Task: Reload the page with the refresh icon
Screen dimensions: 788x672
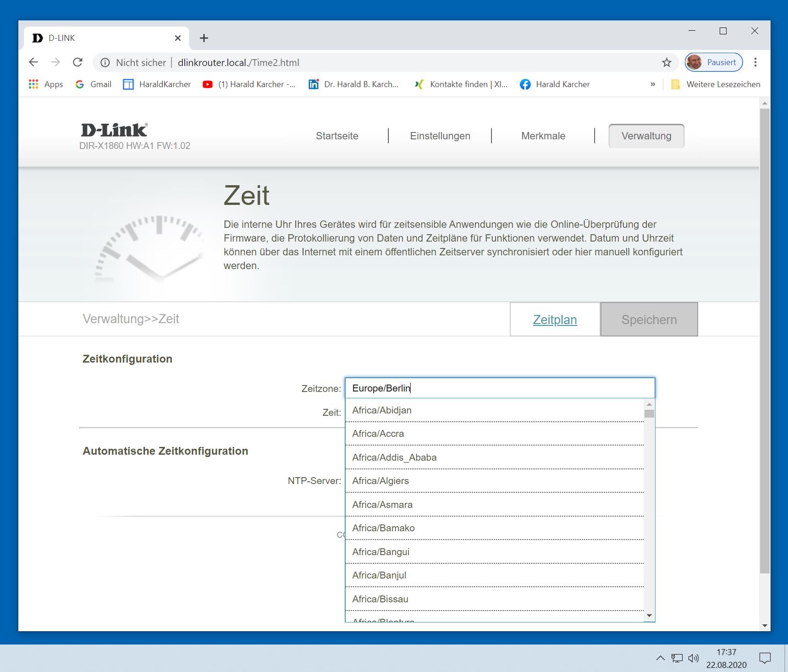Action: [x=78, y=62]
